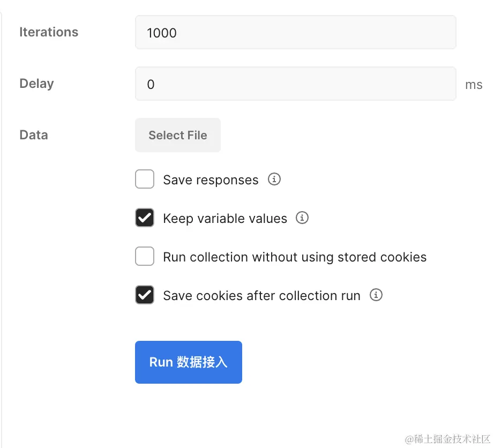Click the "Save responses" label text
Screen dimensions: 494x448
[211, 180]
